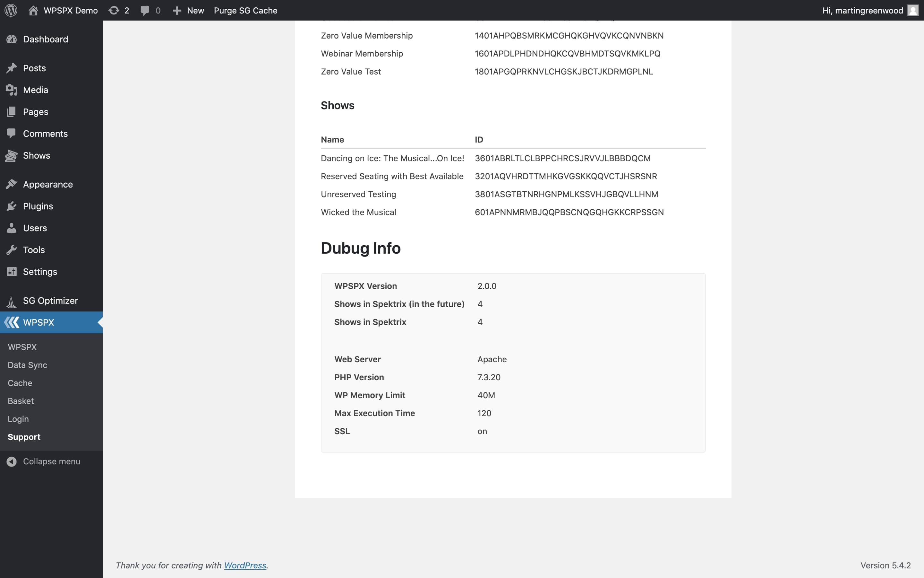Click the Webinar Membership ID value
The height and width of the screenshot is (578, 924).
pos(567,54)
